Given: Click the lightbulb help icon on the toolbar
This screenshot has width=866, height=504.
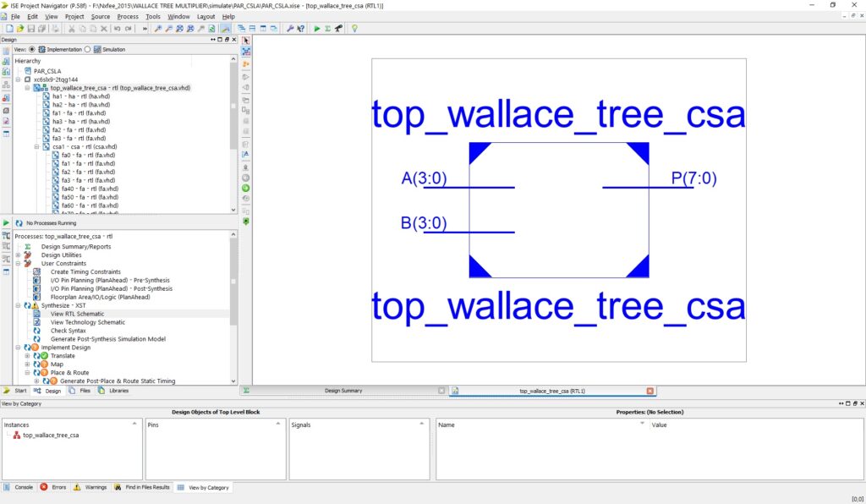Looking at the screenshot, I should point(355,30).
